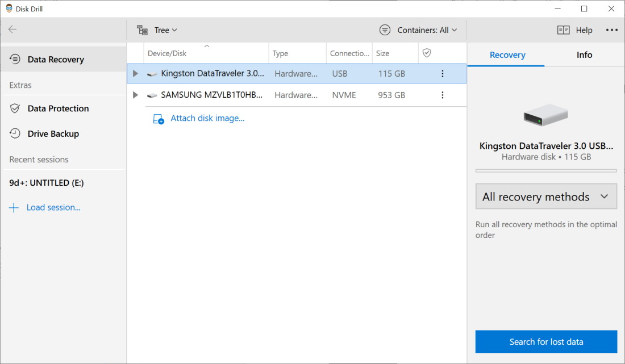Image resolution: width=625 pixels, height=364 pixels.
Task: Click the back arrow icon
Action: [13, 29]
